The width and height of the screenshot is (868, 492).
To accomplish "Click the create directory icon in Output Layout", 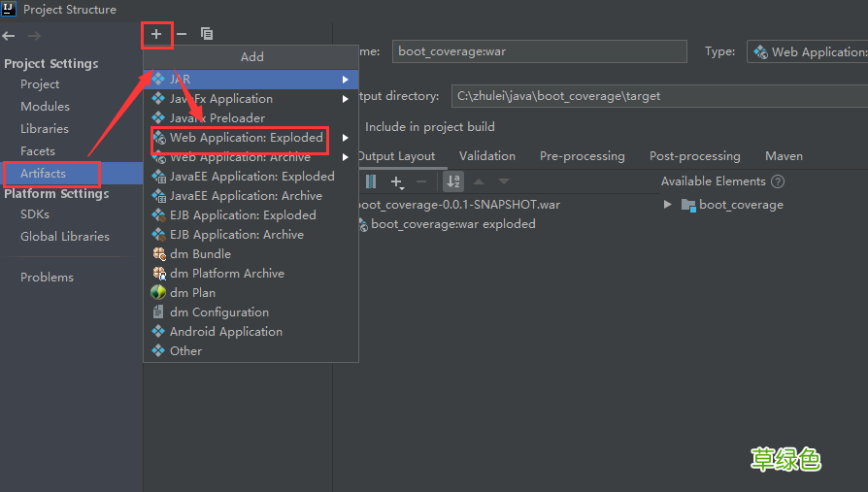I will [371, 181].
